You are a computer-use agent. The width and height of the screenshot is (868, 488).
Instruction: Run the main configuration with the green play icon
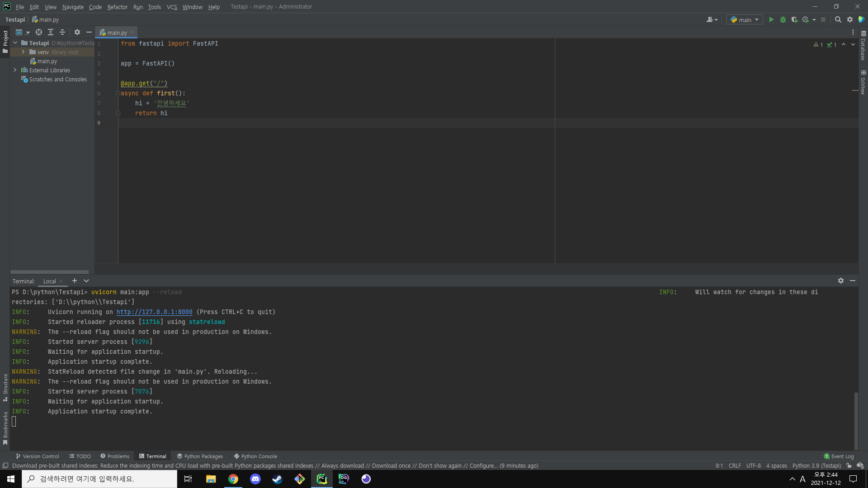(771, 19)
